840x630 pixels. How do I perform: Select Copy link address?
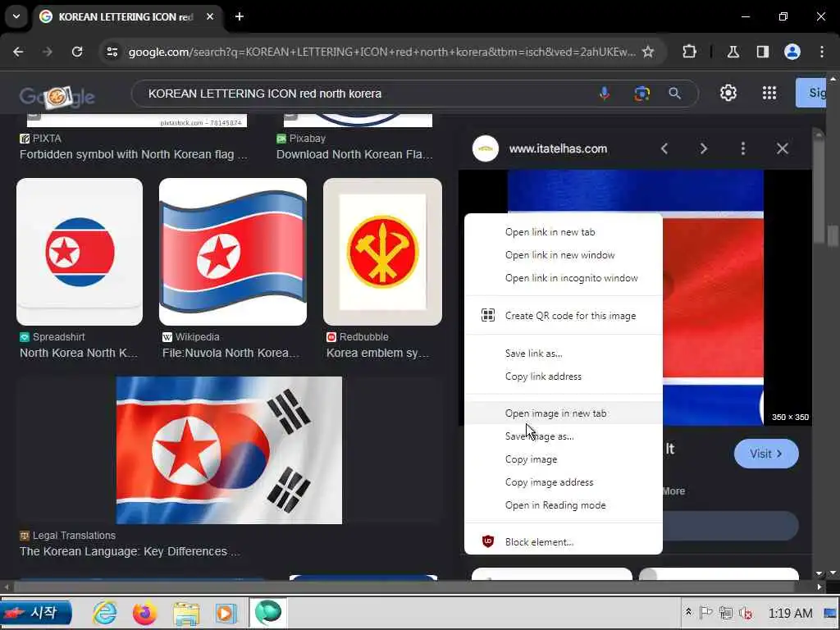pos(564,377)
